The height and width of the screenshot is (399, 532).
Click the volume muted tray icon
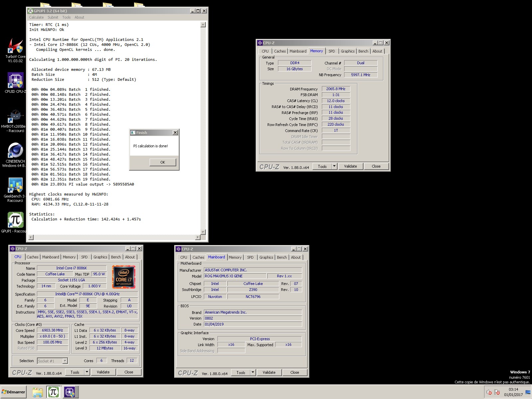point(489,392)
